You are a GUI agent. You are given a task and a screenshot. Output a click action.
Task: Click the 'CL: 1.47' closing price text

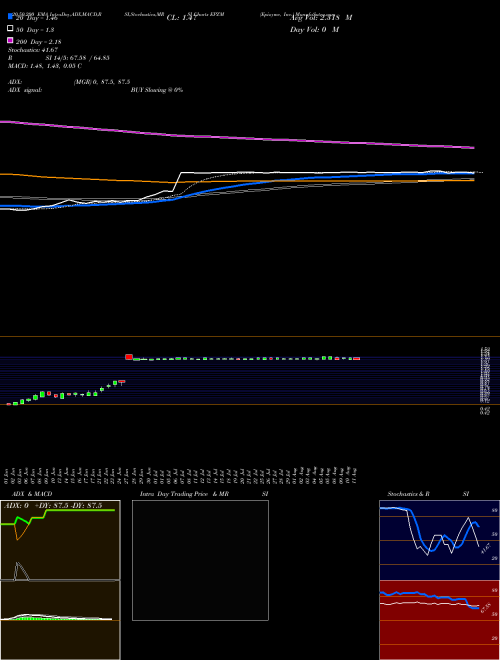(182, 18)
